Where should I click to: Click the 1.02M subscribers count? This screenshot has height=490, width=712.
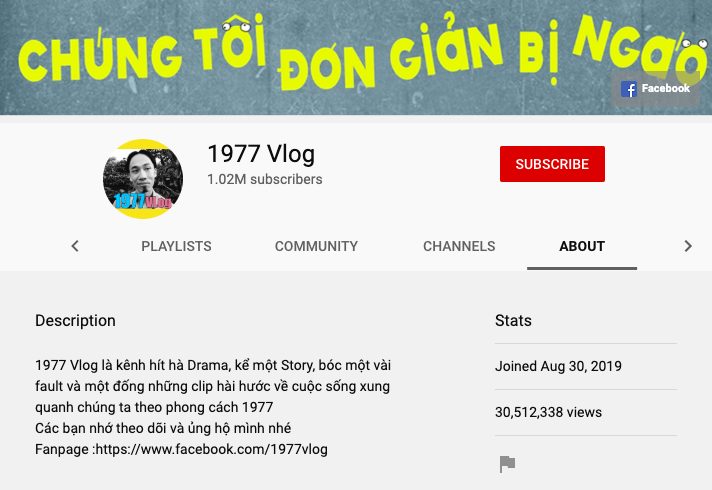point(265,179)
